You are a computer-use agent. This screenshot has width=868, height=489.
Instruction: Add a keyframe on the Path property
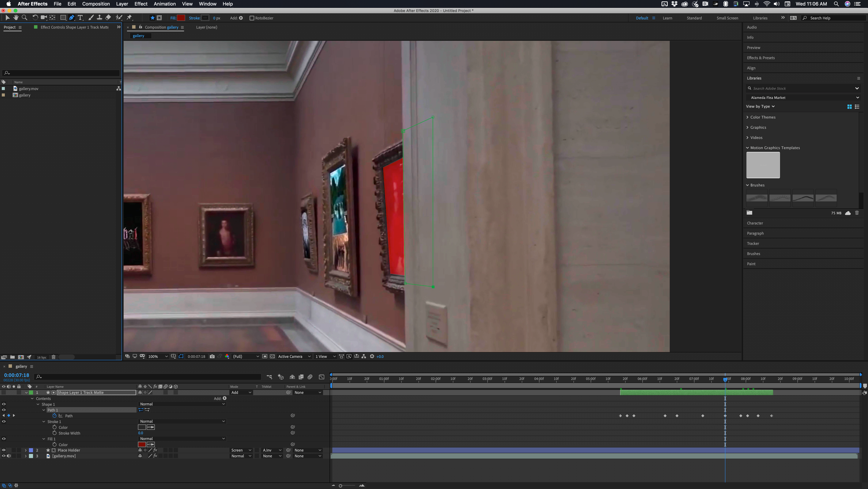8,415
